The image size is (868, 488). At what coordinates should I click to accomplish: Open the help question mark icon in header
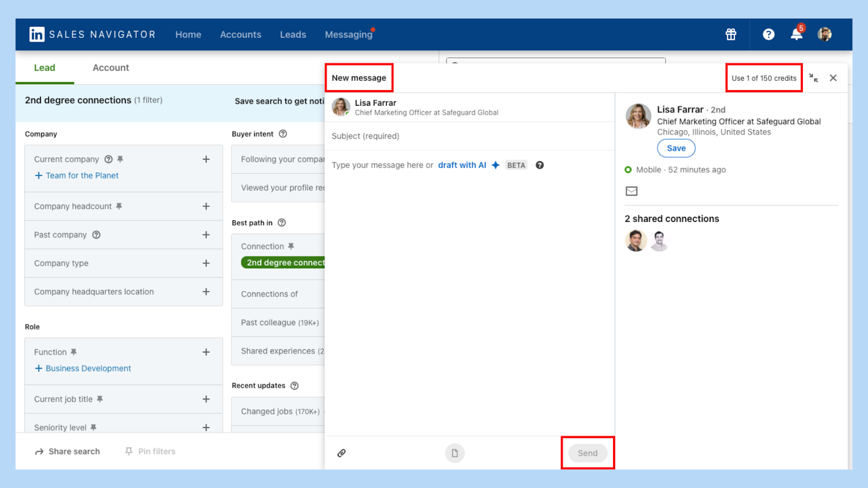(x=768, y=34)
